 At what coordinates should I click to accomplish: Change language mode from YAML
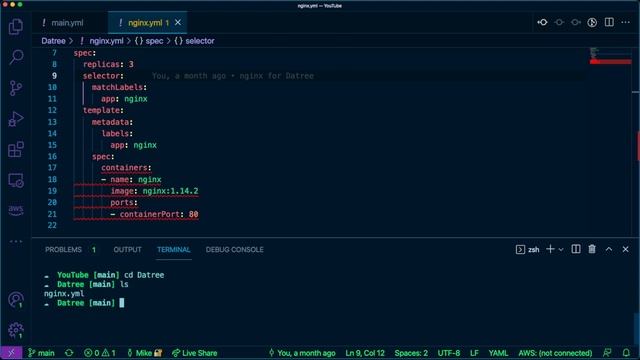click(498, 353)
